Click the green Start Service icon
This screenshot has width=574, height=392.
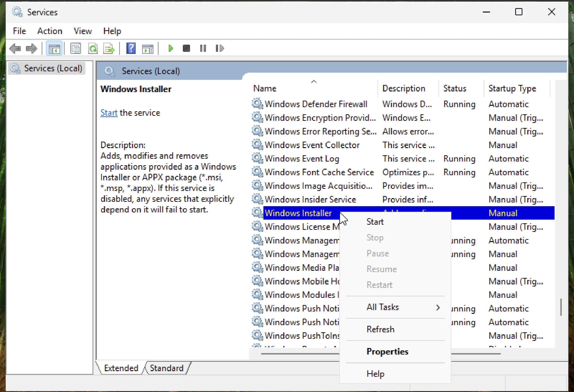click(x=170, y=48)
